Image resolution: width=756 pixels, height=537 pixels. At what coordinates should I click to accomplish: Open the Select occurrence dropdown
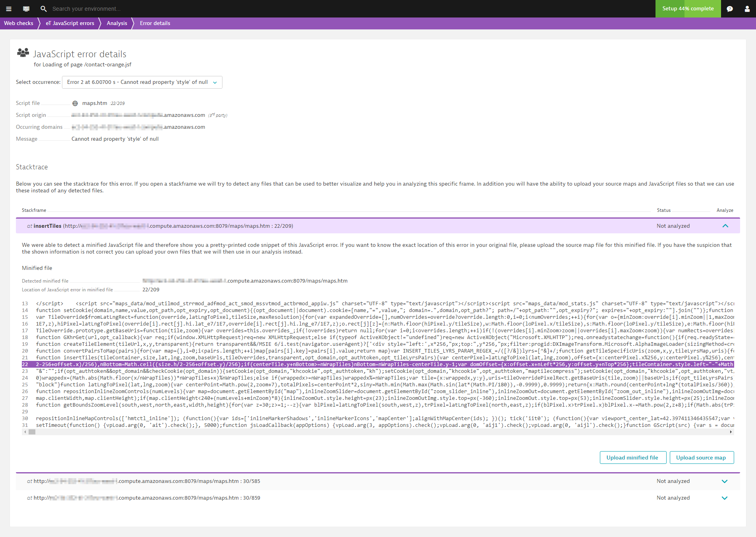(x=142, y=82)
